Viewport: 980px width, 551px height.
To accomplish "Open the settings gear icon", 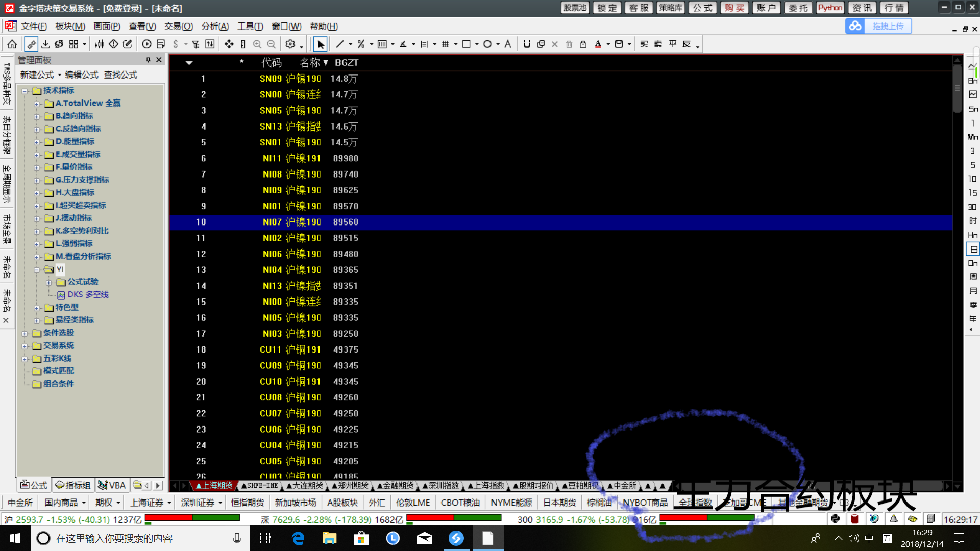I will point(290,44).
